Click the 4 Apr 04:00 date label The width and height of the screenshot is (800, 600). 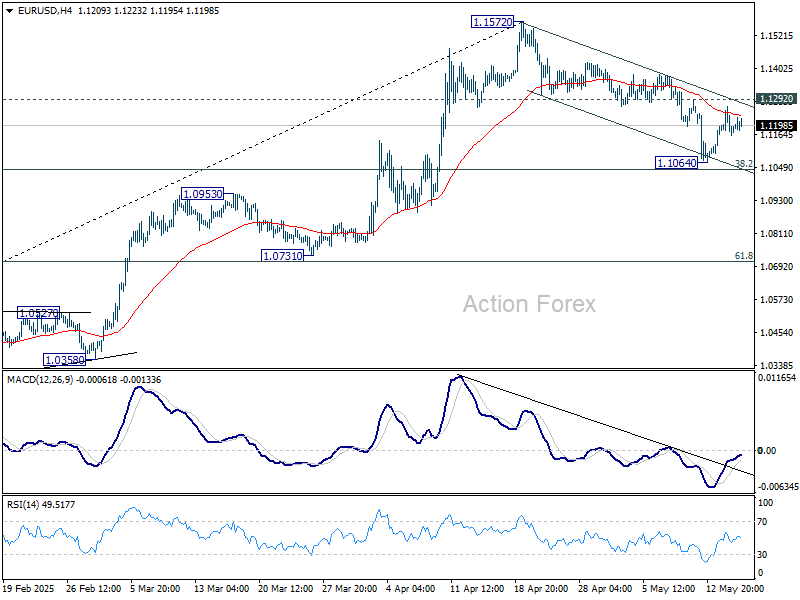pos(411,588)
